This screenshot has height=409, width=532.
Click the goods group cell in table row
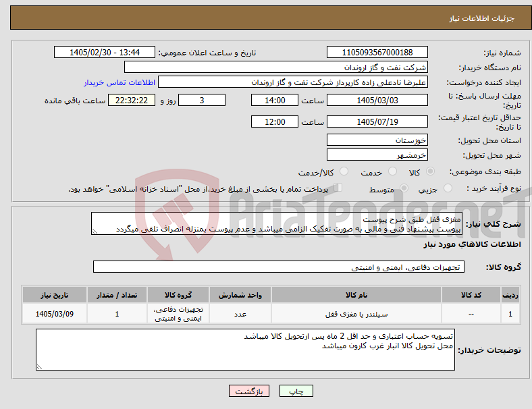178,314
